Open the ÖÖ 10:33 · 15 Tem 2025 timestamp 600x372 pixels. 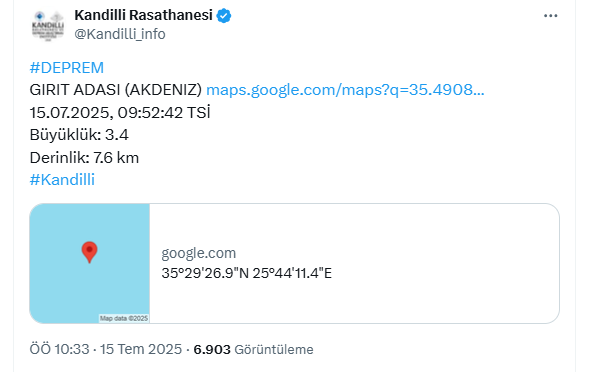[x=106, y=349]
